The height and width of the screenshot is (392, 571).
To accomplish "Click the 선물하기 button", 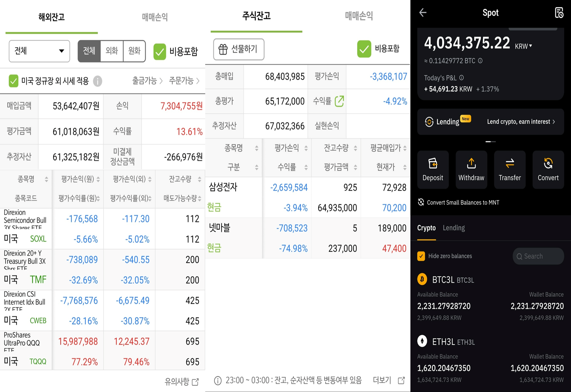I will point(238,49).
